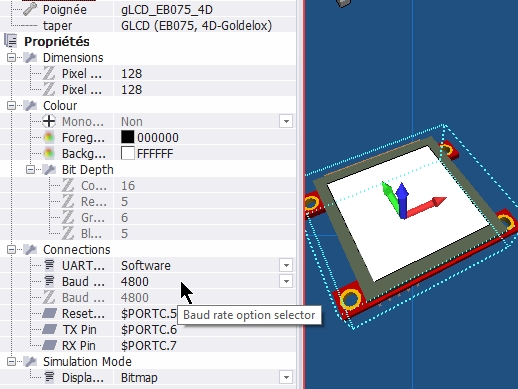Open the Display Bitmap dropdown

[286, 377]
